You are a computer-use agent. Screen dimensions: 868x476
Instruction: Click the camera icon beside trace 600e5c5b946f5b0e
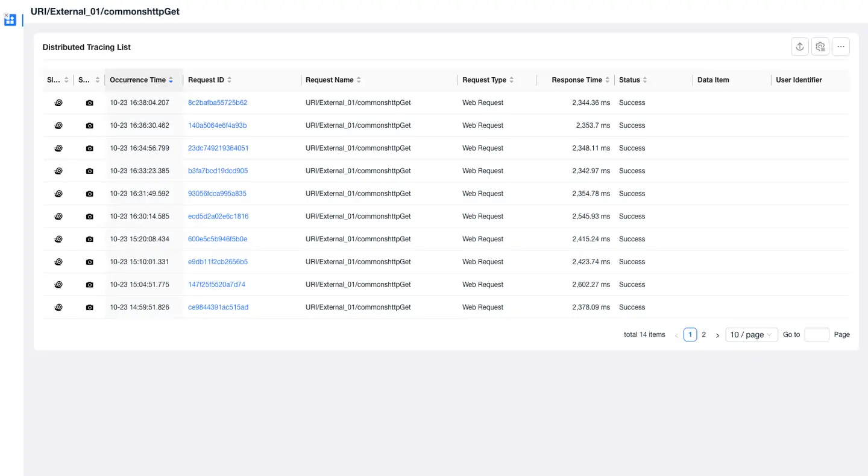pyautogui.click(x=89, y=239)
